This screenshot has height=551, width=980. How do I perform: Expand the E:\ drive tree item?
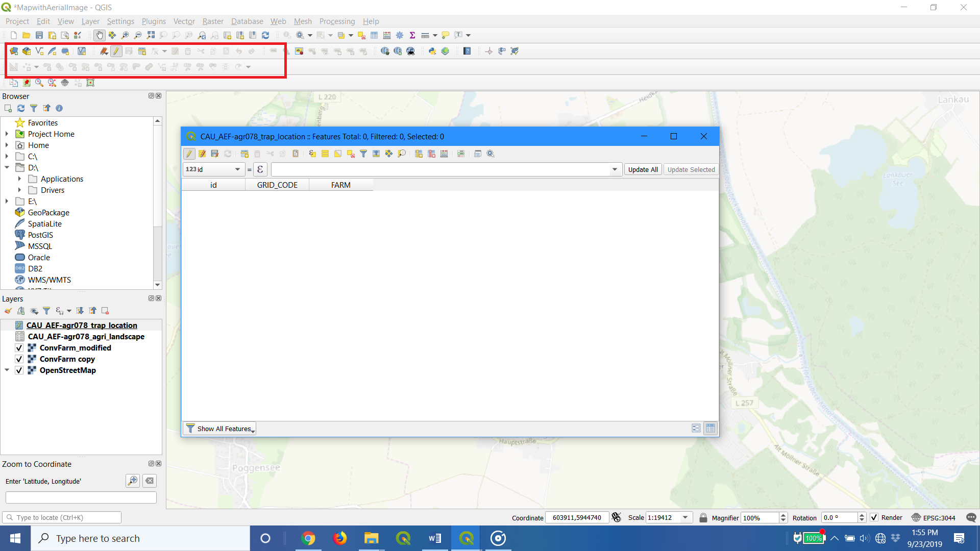pyautogui.click(x=7, y=202)
